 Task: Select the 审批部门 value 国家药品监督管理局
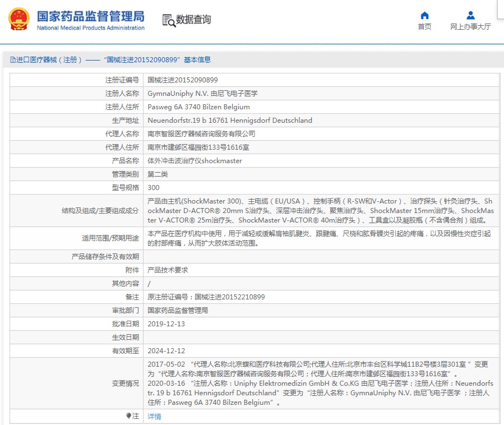[x=178, y=311]
